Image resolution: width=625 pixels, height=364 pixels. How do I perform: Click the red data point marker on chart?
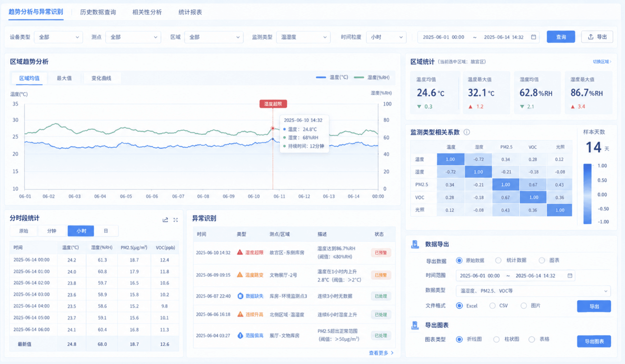pyautogui.click(x=273, y=128)
